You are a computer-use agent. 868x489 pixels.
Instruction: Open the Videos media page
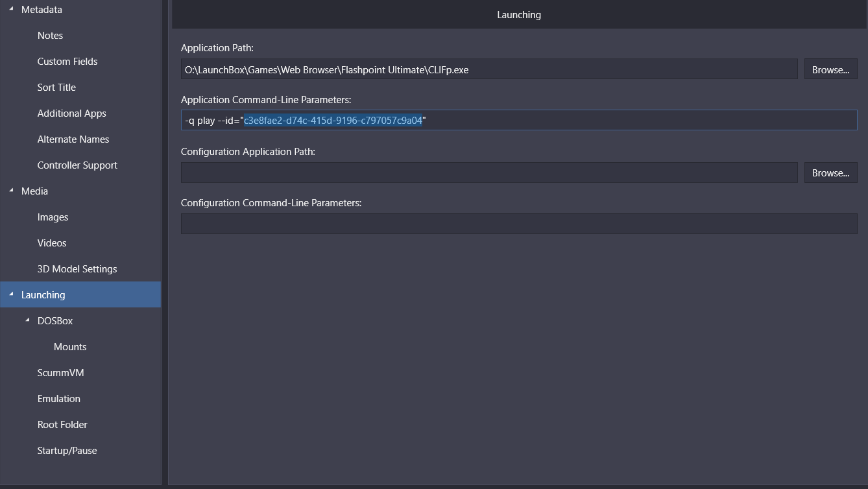point(52,243)
